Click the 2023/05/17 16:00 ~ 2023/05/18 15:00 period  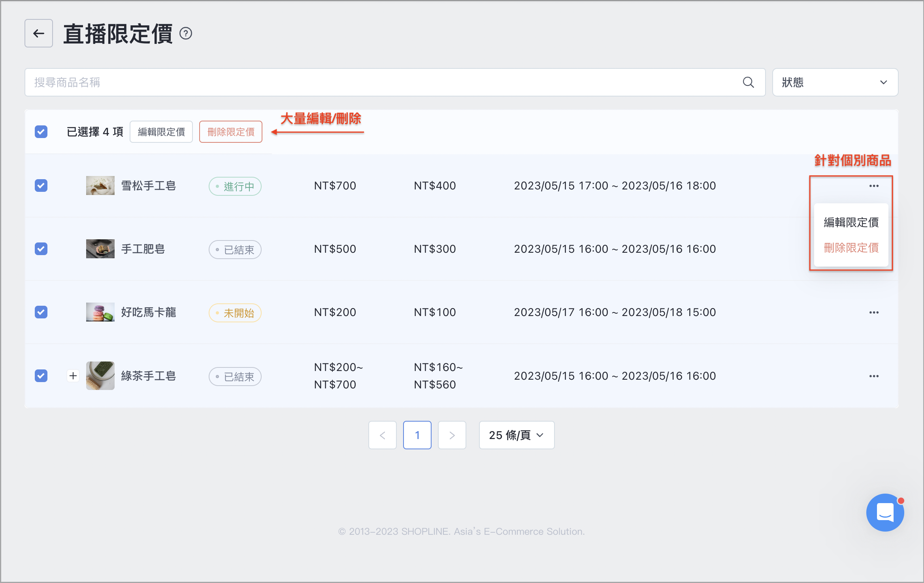click(615, 312)
